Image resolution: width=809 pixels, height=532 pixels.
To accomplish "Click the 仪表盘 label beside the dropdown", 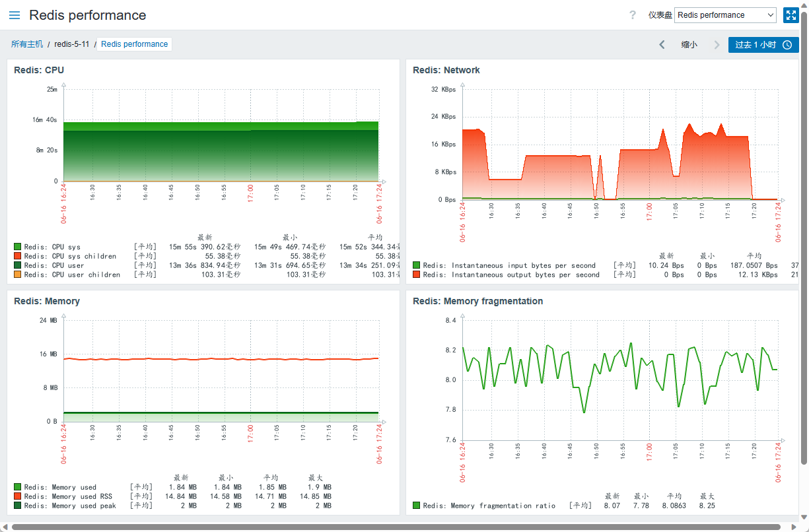I will coord(660,15).
